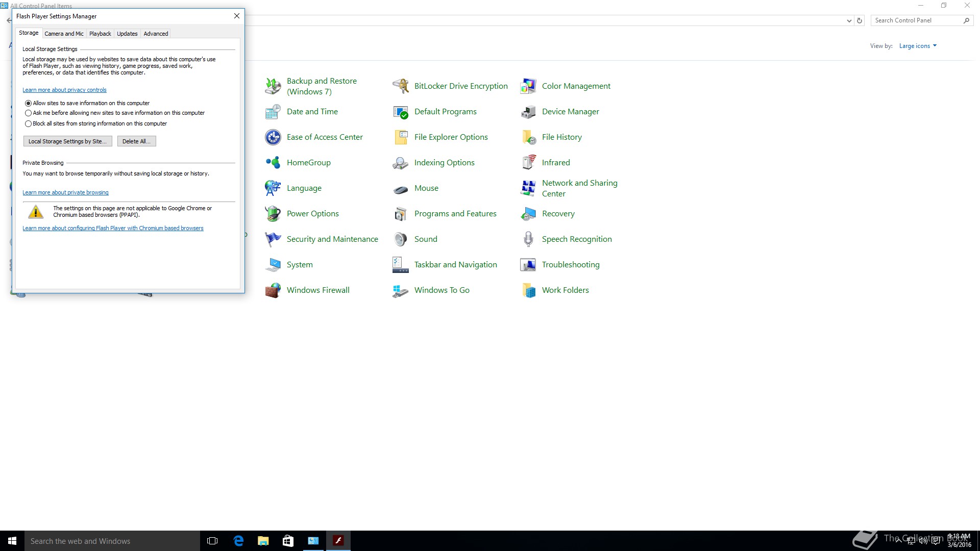Open the Speech Recognition microphone icon
The height and width of the screenshot is (551, 980).
coord(528,239)
